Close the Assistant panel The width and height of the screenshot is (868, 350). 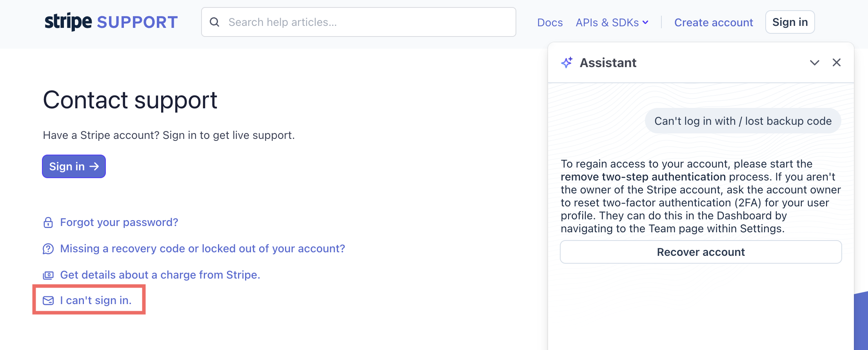point(837,62)
